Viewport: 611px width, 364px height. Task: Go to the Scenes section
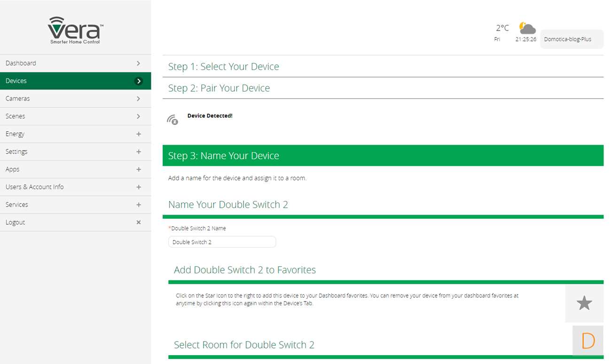point(16,116)
